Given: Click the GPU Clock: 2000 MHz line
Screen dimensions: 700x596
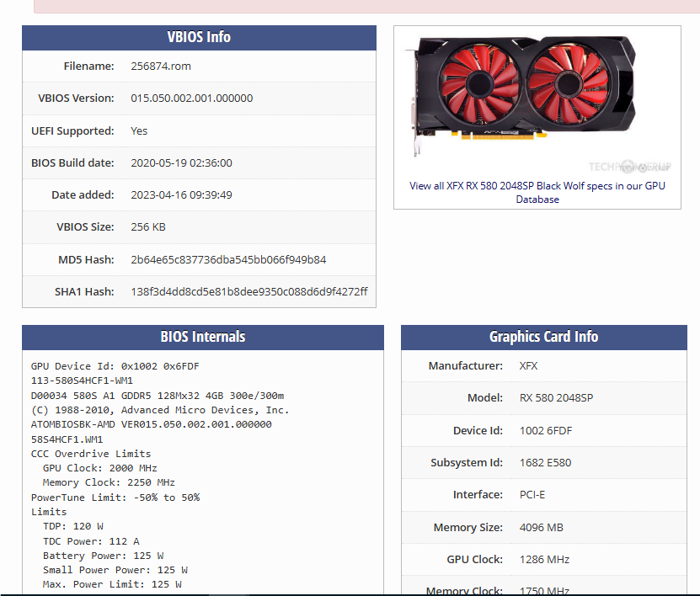Looking at the screenshot, I should [x=99, y=468].
